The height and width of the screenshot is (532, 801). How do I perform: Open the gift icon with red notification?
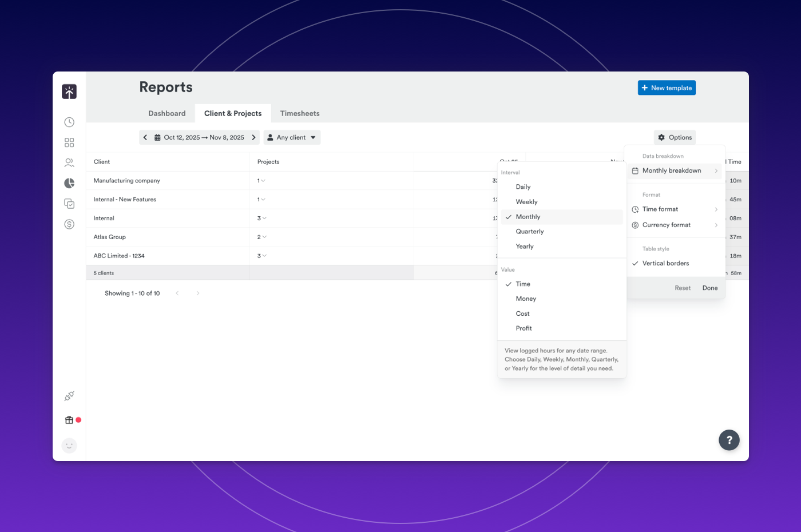coord(69,420)
